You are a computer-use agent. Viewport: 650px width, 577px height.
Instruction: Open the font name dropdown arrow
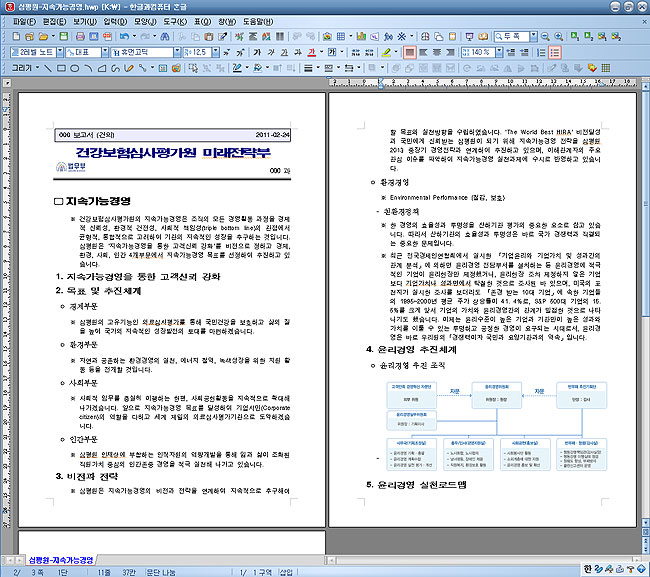click(177, 52)
